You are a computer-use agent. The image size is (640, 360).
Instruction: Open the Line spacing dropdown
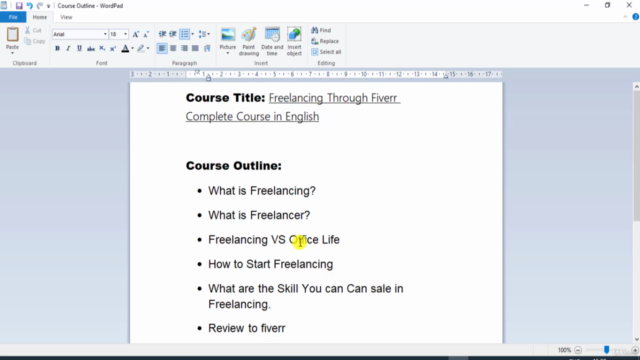(x=204, y=34)
